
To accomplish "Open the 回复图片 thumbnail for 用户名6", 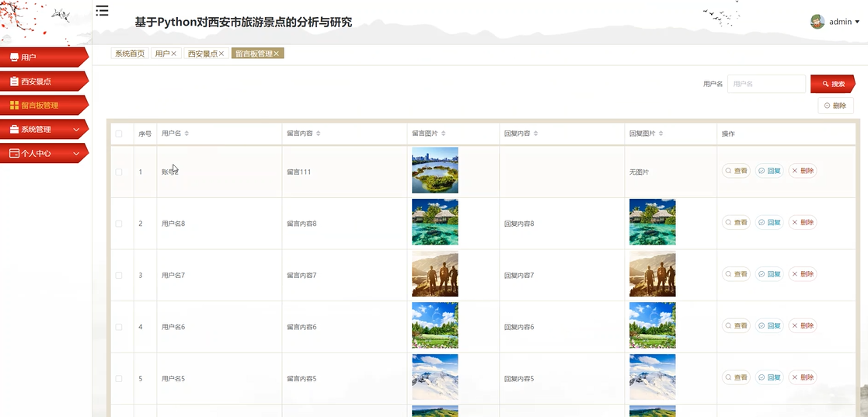I will point(653,325).
